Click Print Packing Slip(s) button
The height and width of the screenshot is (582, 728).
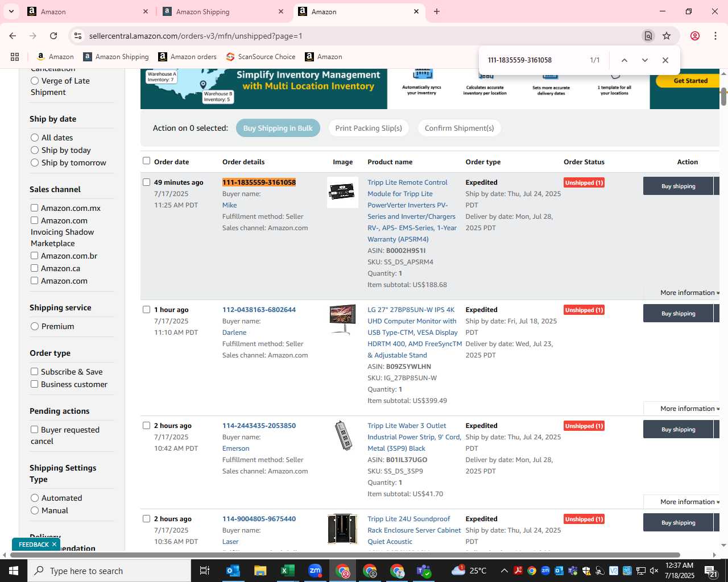point(369,128)
